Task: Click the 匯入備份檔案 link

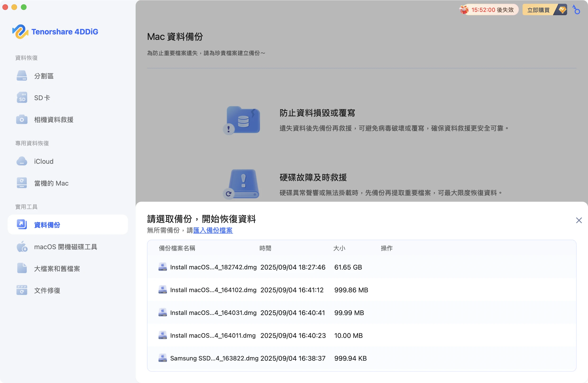Action: click(x=213, y=230)
